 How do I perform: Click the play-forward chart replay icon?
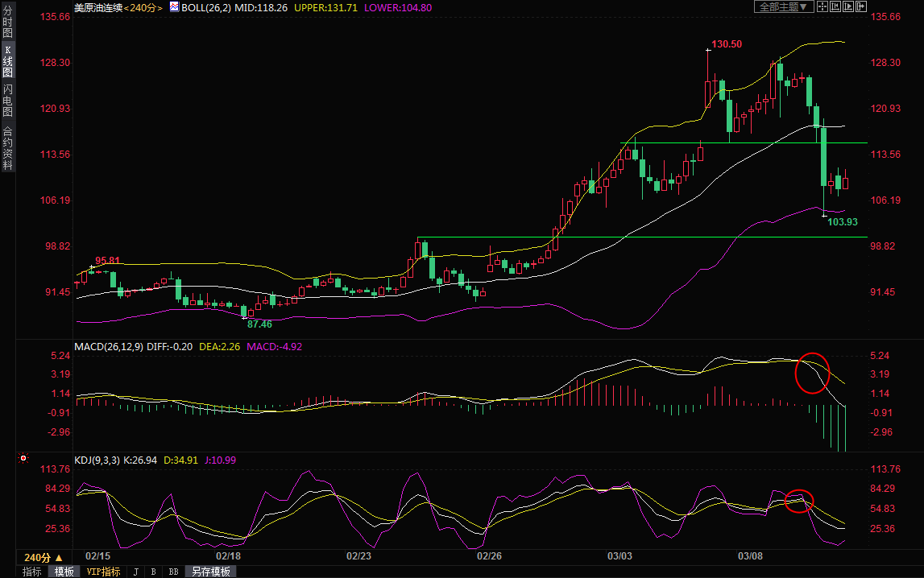[x=847, y=6]
